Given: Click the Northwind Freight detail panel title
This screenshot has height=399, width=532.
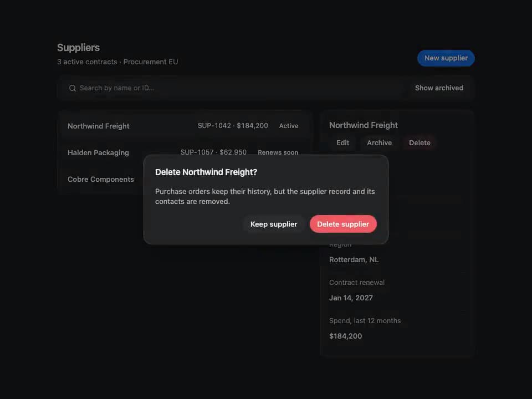Looking at the screenshot, I should pos(364,125).
